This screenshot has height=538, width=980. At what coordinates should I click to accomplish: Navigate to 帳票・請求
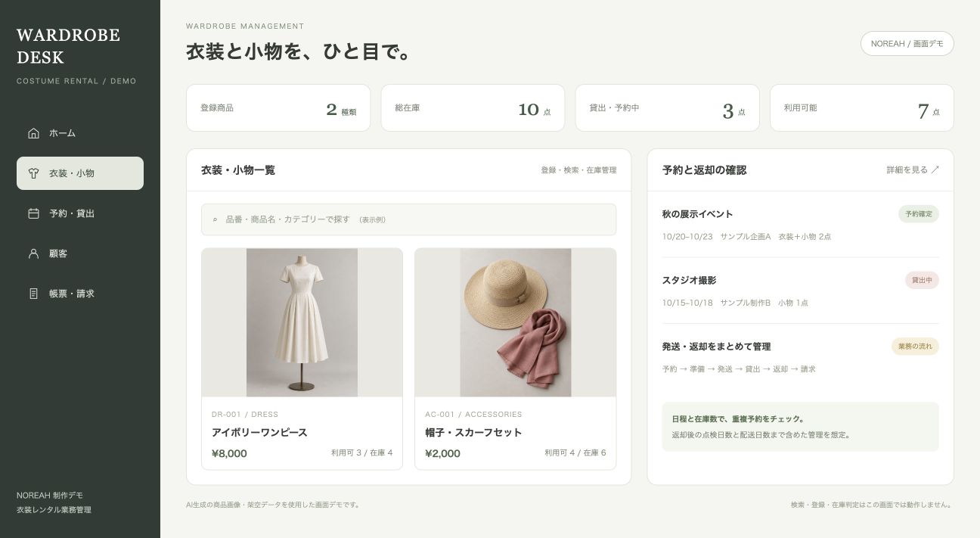(x=80, y=294)
